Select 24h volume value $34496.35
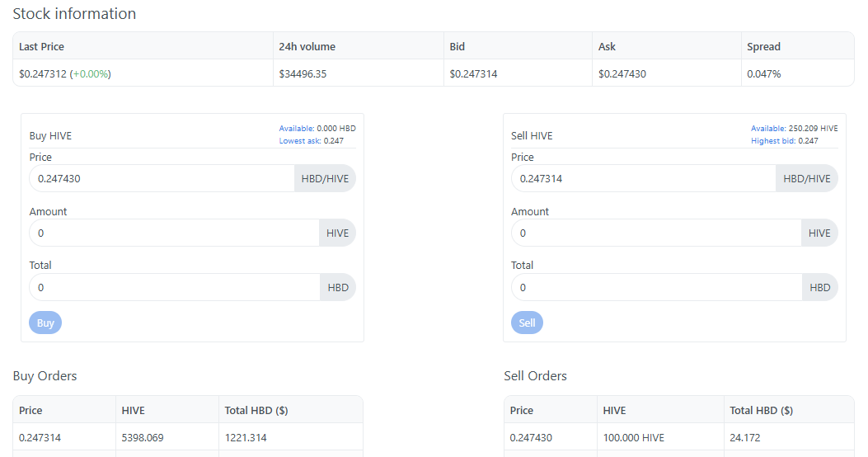 tap(303, 73)
